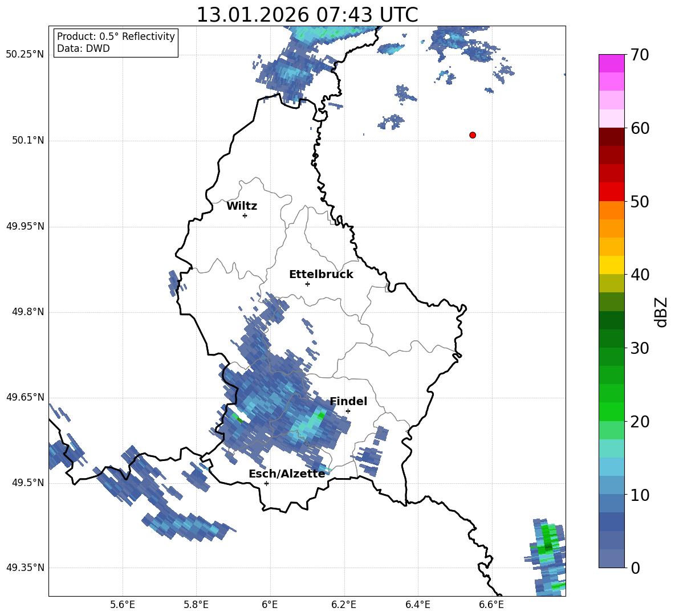Viewport: 675px width, 616px height.
Task: Click the 6.2°E longitude label
Action: tap(344, 605)
